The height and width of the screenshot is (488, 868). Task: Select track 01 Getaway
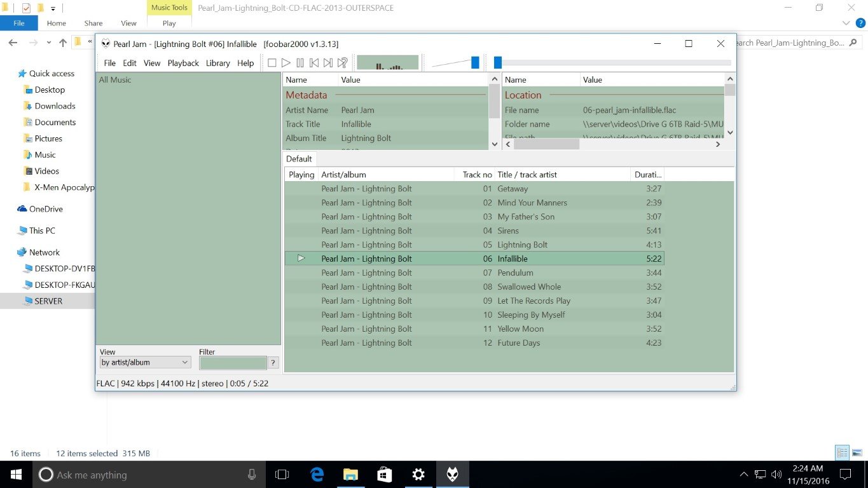click(474, 189)
